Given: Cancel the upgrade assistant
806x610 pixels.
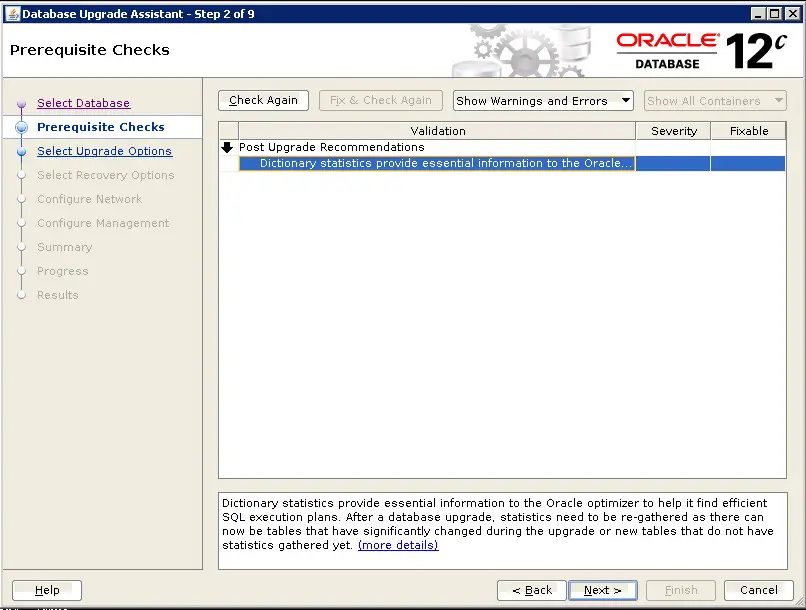Looking at the screenshot, I should (758, 590).
